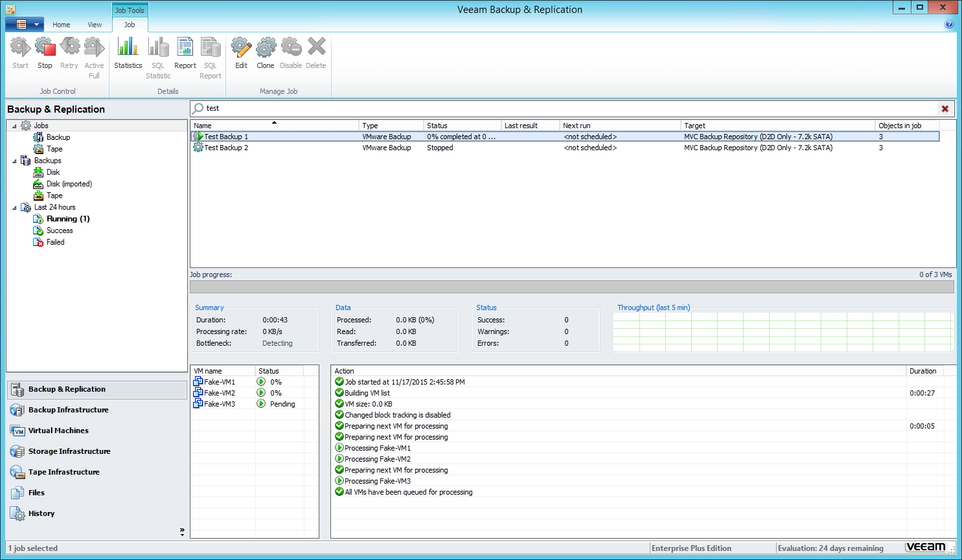
Task: Select the Job ribbon tab
Action: 130,25
